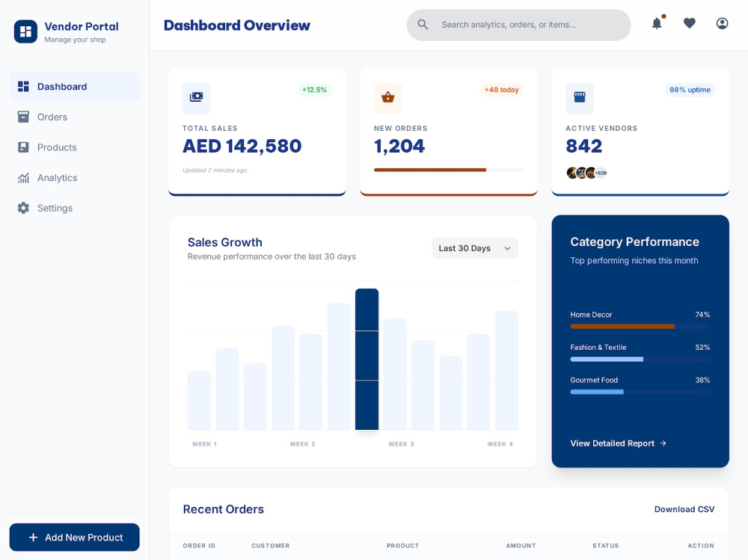The width and height of the screenshot is (748, 560).
Task: Go to Dashboard in sidebar
Action: click(74, 86)
